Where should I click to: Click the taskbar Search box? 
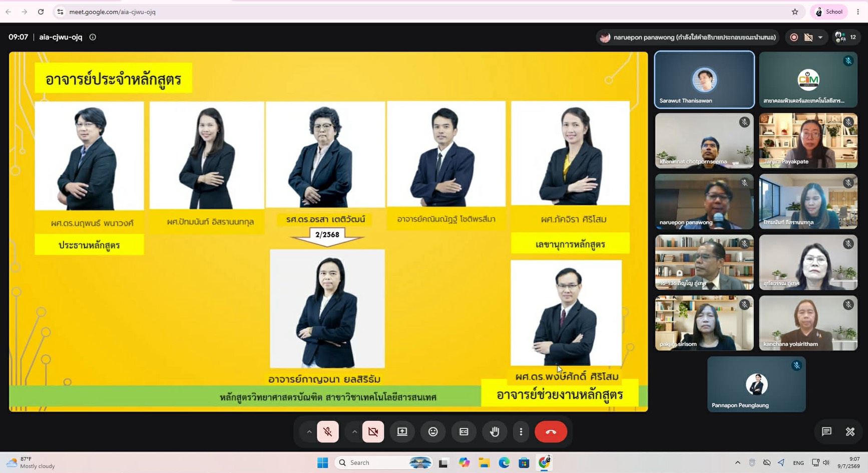point(383,462)
